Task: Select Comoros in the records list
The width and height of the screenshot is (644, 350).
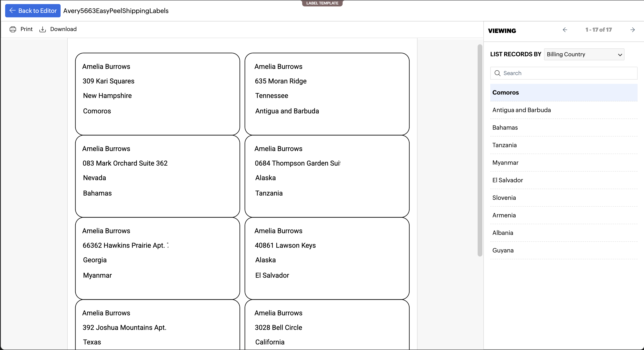Action: (x=505, y=92)
